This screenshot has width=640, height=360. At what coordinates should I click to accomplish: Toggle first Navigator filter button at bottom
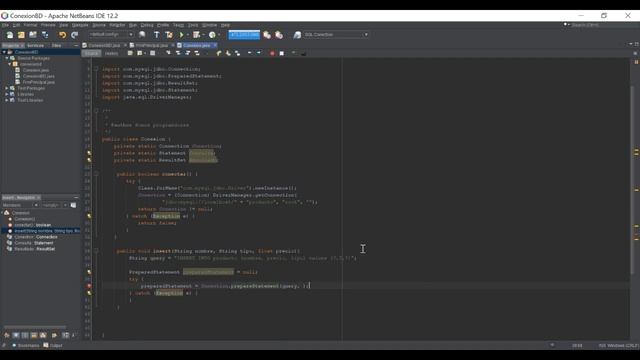pyautogui.click(x=7, y=335)
